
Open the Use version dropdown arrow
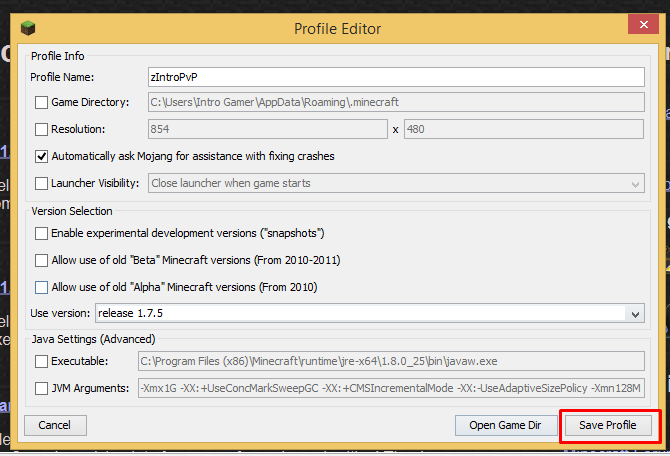coord(635,314)
